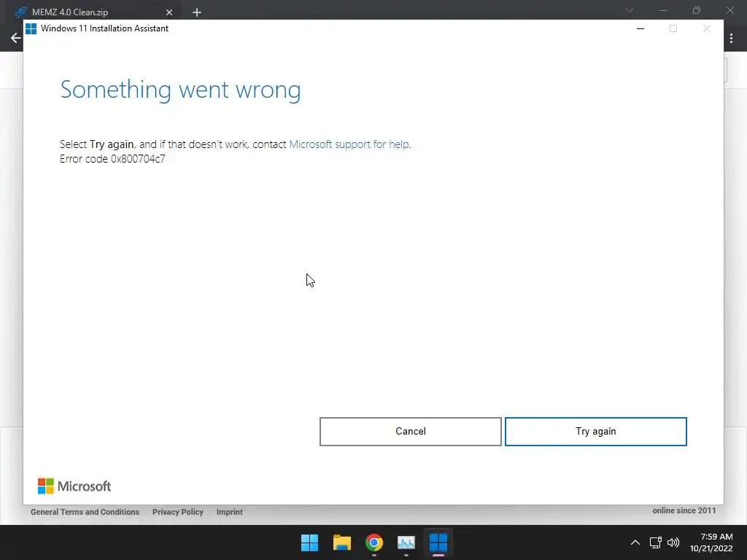This screenshot has height=560, width=747.
Task: Open Microsoft support for help link
Action: (349, 144)
